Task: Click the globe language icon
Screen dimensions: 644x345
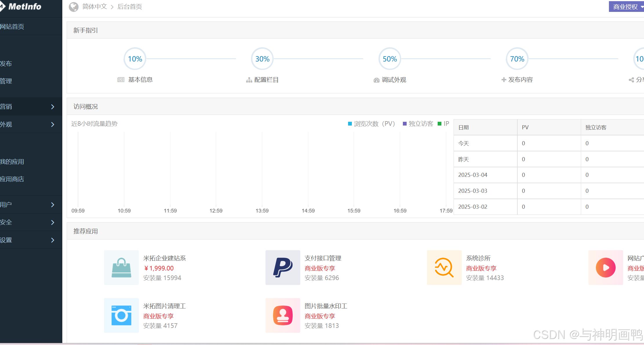Action: (x=74, y=7)
